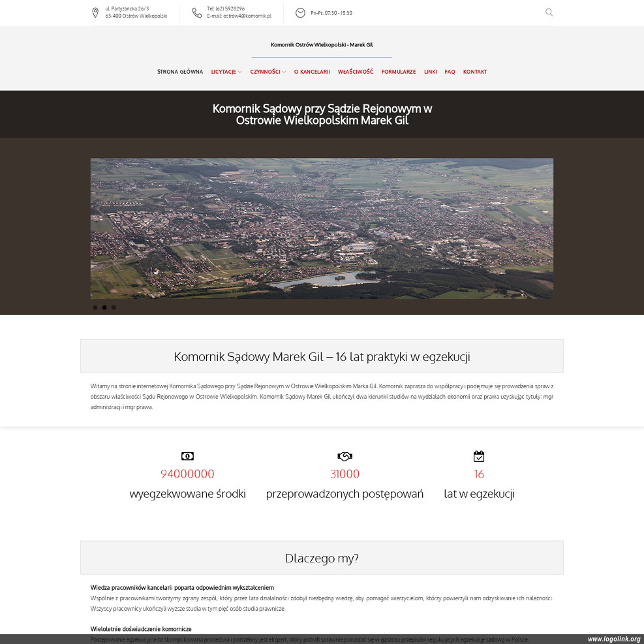Click the phone number (62) 5928296
The height and width of the screenshot is (644, 644).
[230, 8]
